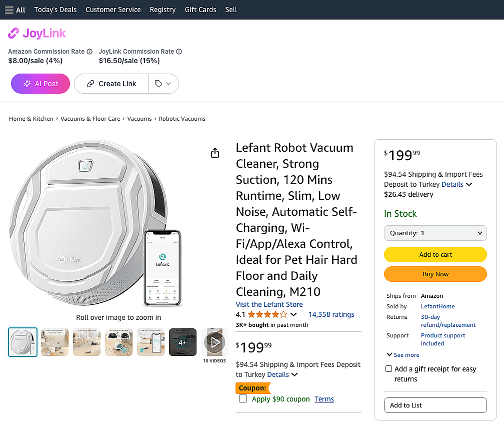Select the 4+ more images thumbnail
The image size is (504, 422).
coord(182,342)
